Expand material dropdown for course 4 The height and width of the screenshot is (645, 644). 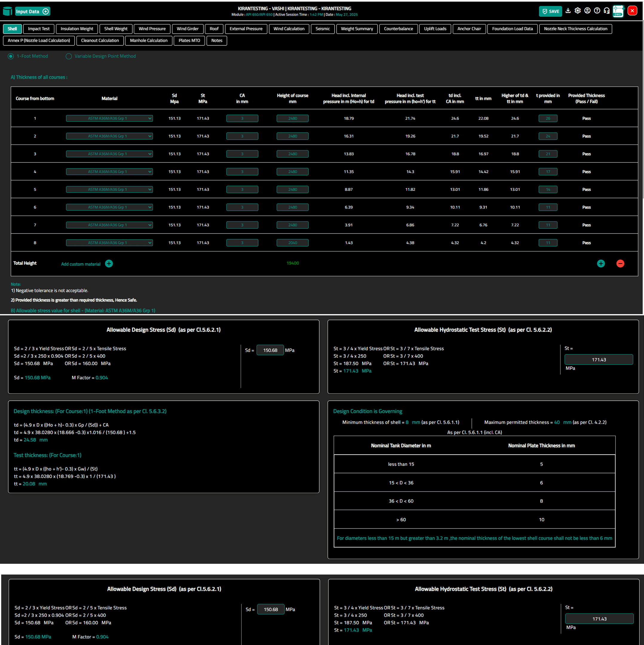109,172
